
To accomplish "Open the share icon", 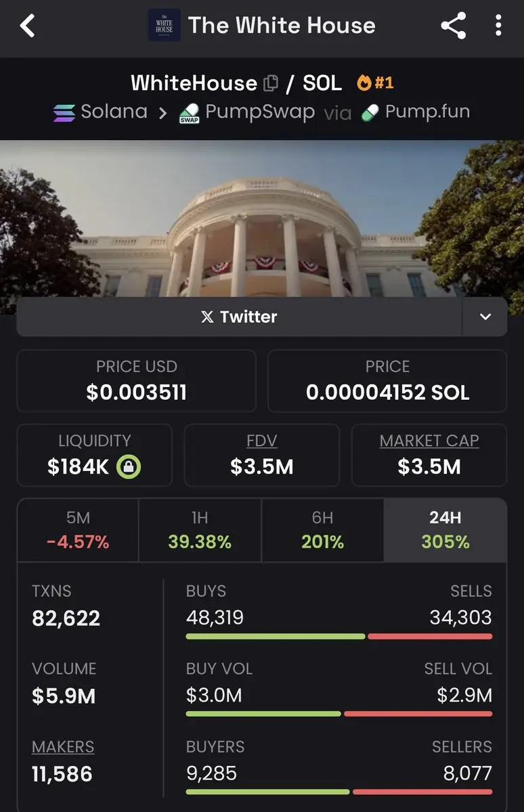I will click(x=453, y=26).
